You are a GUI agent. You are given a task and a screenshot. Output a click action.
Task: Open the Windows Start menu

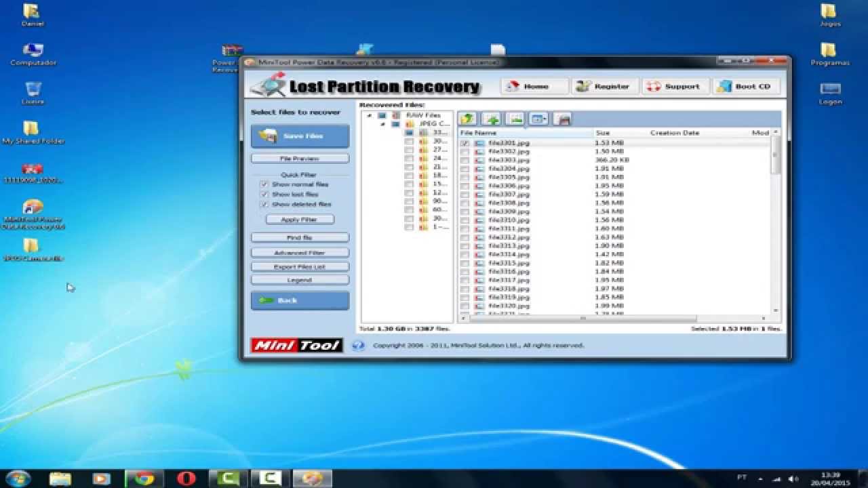(18, 479)
